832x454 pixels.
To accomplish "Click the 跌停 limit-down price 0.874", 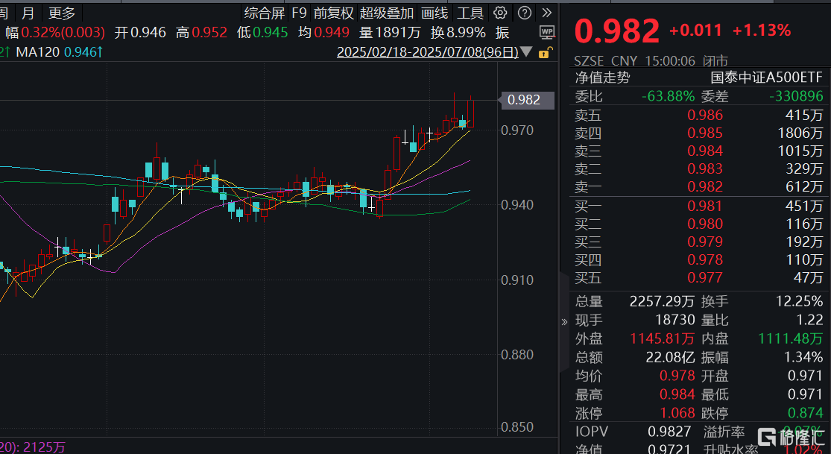I will click(x=805, y=413).
